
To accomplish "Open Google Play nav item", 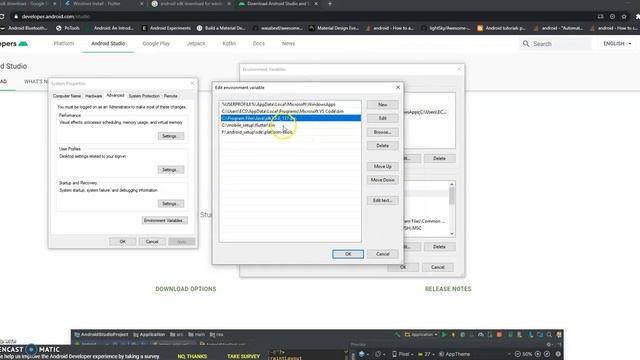I will 156,43.
